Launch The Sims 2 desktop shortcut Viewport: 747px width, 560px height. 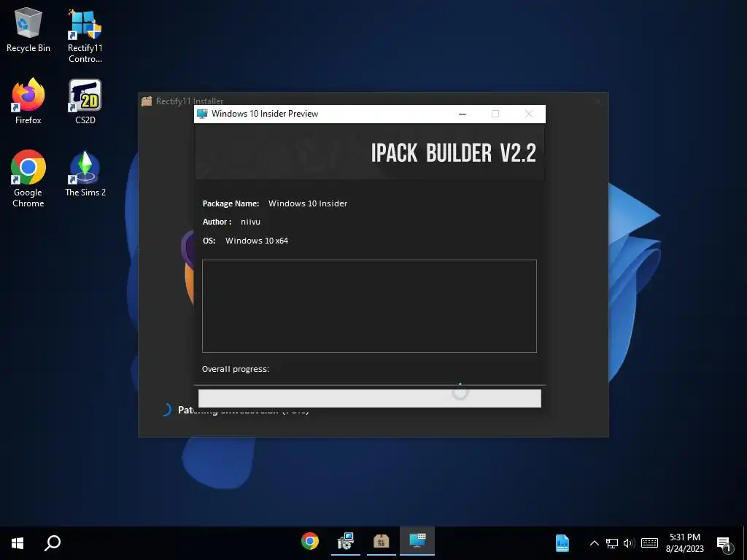(85, 174)
